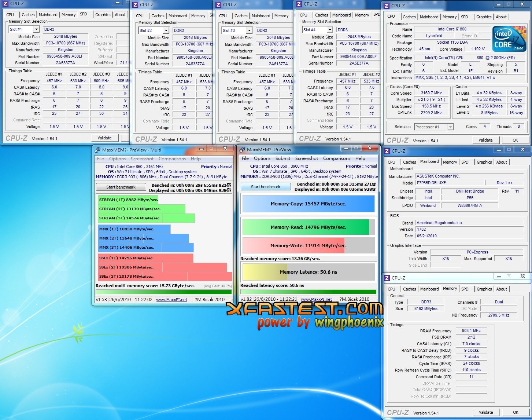
Task: Open Screenshot menu in MaxxMEM PreView - Multi
Action: pyautogui.click(x=142, y=159)
